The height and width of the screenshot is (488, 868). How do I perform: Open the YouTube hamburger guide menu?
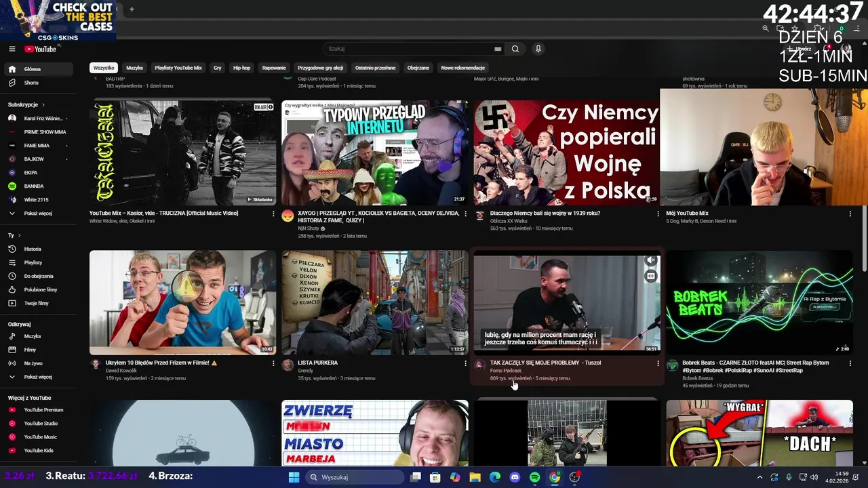coord(12,49)
